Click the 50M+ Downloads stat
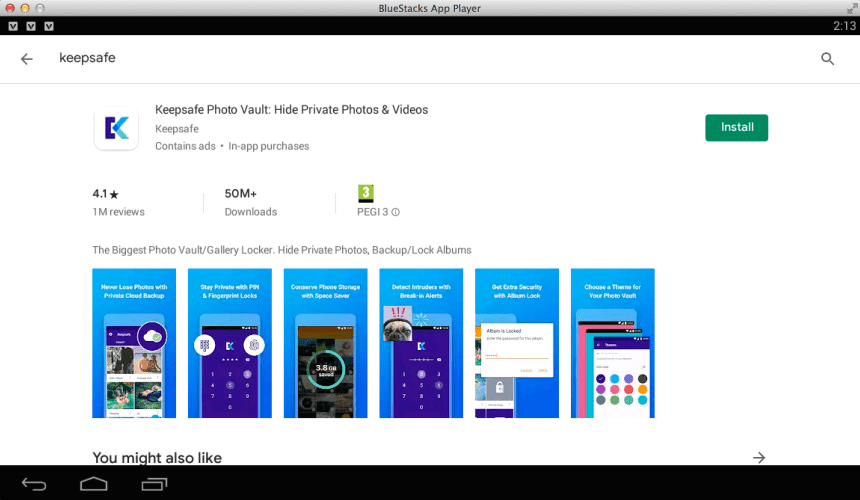The image size is (860, 500). [x=251, y=202]
